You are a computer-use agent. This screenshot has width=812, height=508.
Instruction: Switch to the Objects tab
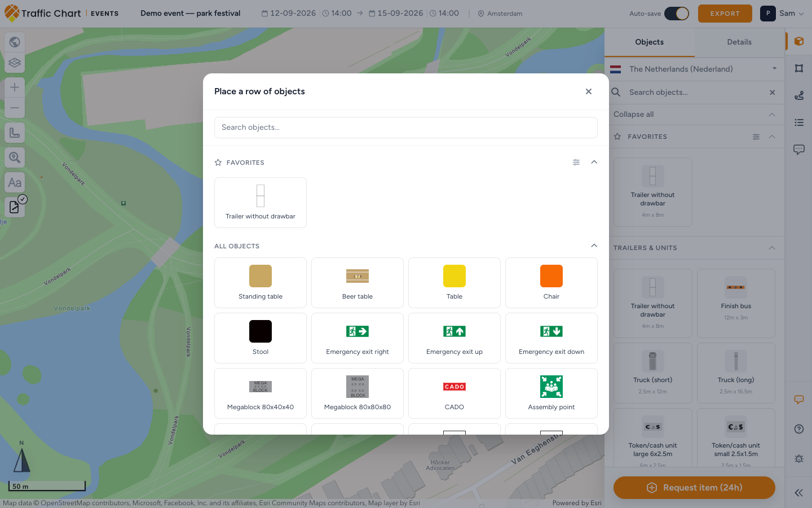(650, 42)
